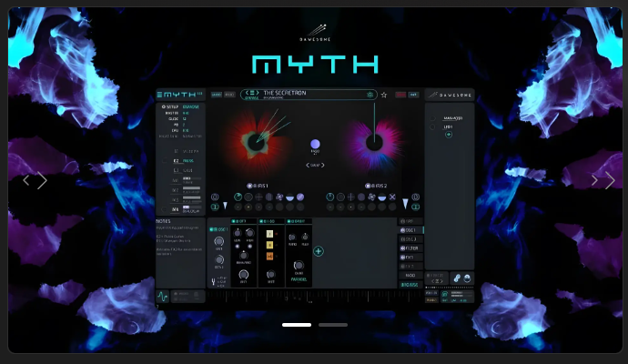The height and width of the screenshot is (364, 628).
Task: Favorite the preset with the star icon
Action: point(384,95)
